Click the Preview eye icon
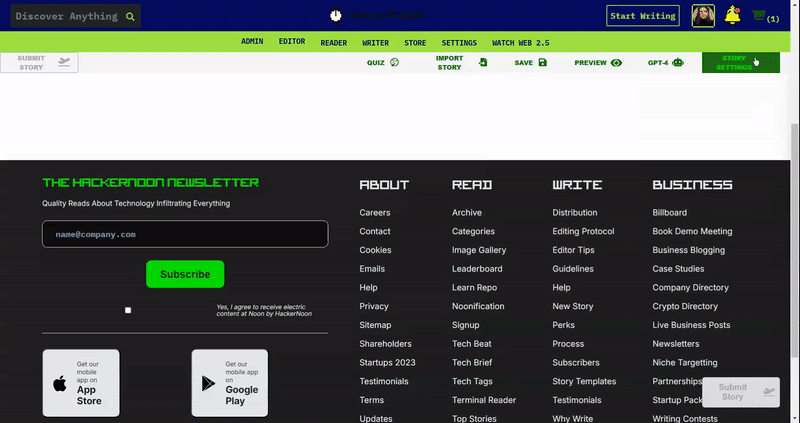The height and width of the screenshot is (423, 800). (616, 63)
